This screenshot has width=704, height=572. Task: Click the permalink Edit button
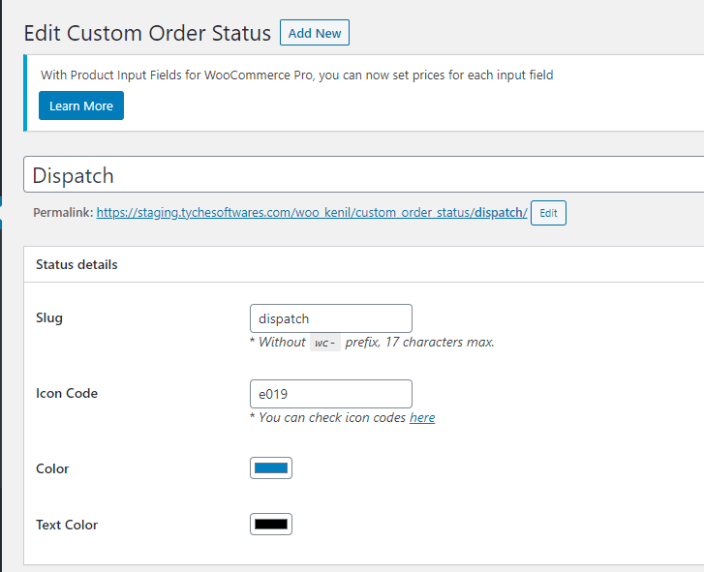548,213
